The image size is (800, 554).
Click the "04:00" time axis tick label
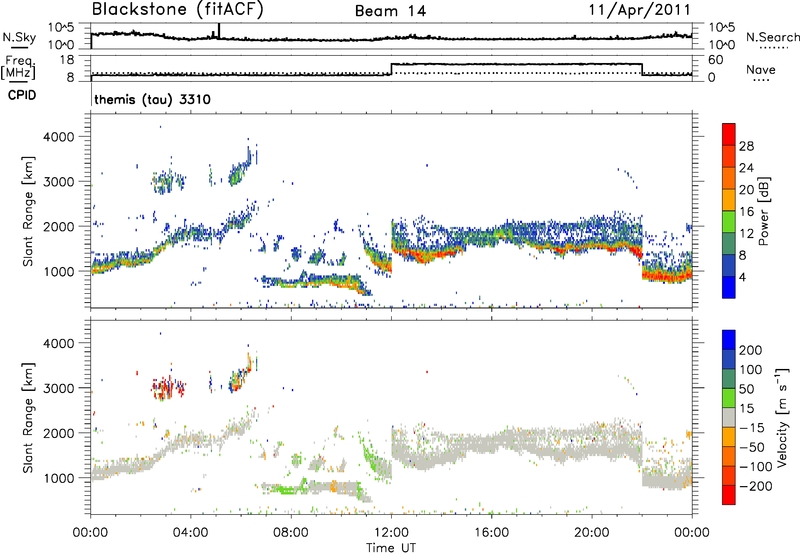190,533
